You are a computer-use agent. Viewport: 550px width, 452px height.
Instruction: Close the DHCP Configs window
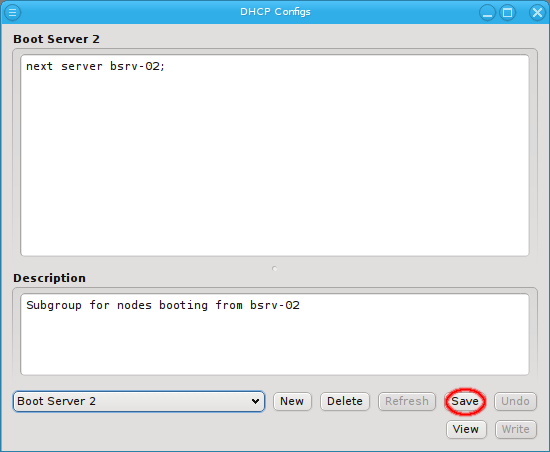pos(537,13)
